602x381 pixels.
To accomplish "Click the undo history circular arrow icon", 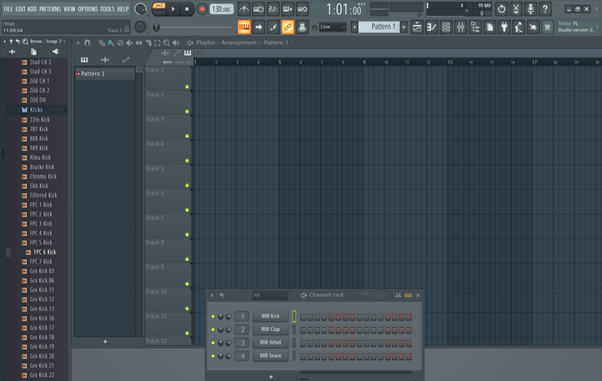I will [501, 9].
